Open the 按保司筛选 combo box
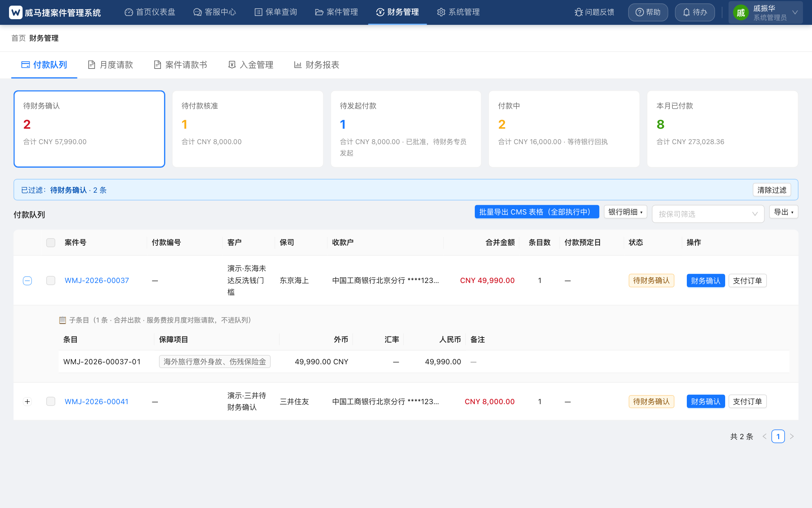Image resolution: width=812 pixels, height=508 pixels. coord(708,214)
